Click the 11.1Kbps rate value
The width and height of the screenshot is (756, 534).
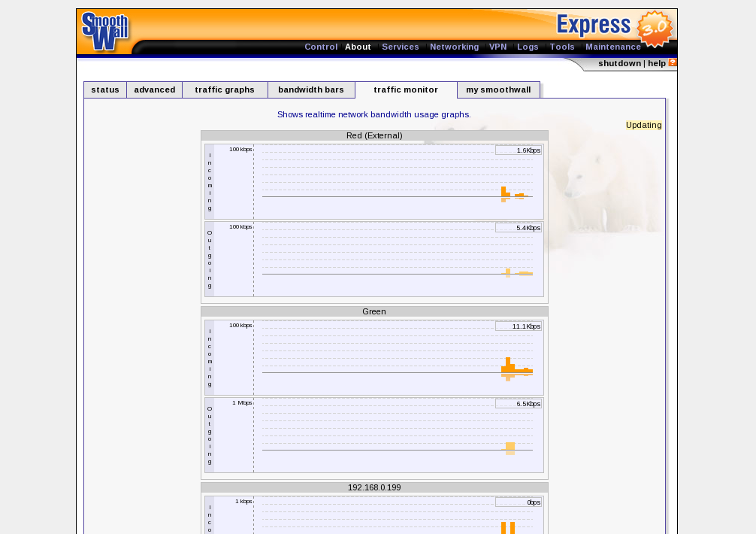pyautogui.click(x=519, y=326)
